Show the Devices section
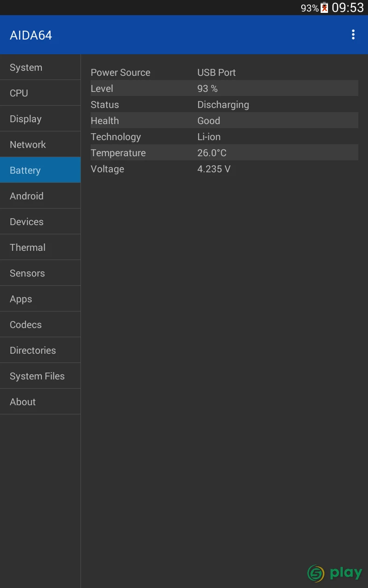368x588 pixels. 40,222
